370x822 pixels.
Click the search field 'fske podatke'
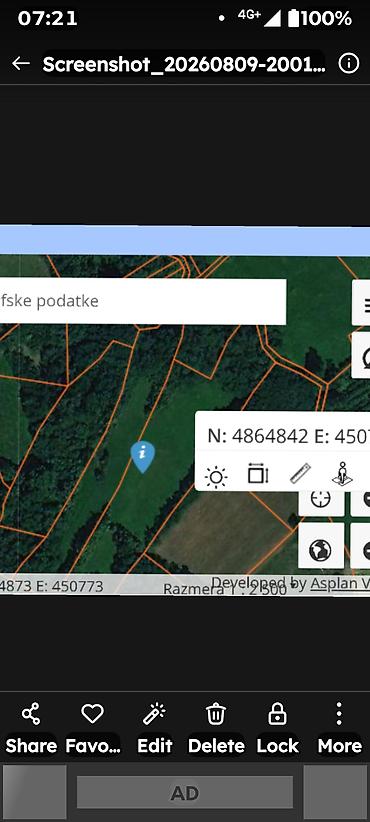(143, 301)
